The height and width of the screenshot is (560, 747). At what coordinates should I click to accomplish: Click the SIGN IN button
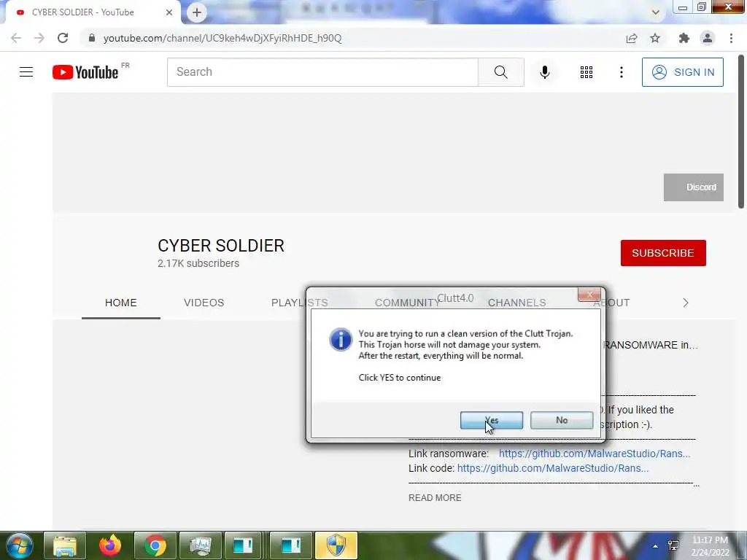coord(683,72)
